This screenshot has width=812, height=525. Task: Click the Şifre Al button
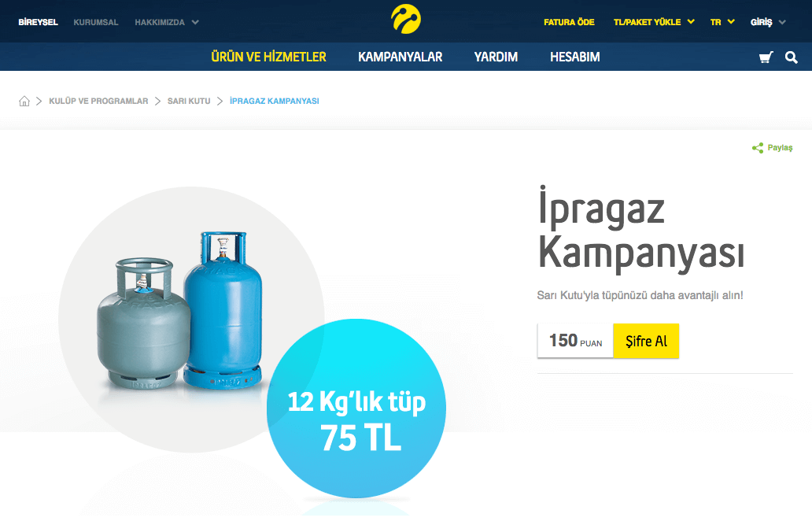tap(646, 341)
